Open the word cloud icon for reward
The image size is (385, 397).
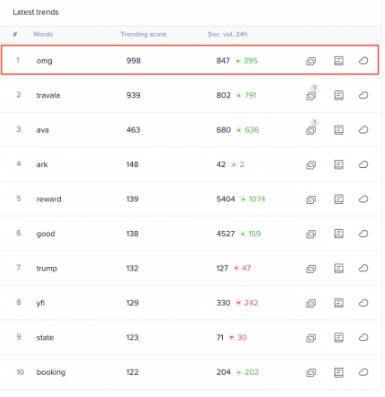pos(363,199)
